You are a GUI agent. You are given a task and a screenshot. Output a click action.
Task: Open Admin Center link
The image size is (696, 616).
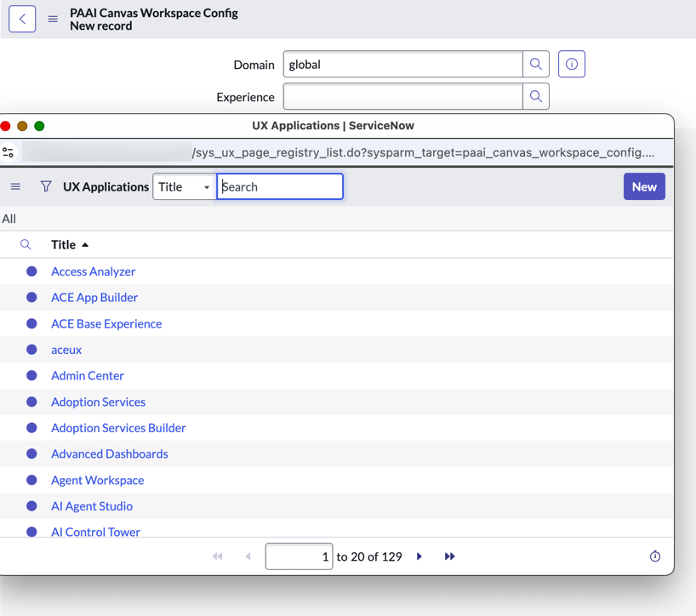pos(88,375)
